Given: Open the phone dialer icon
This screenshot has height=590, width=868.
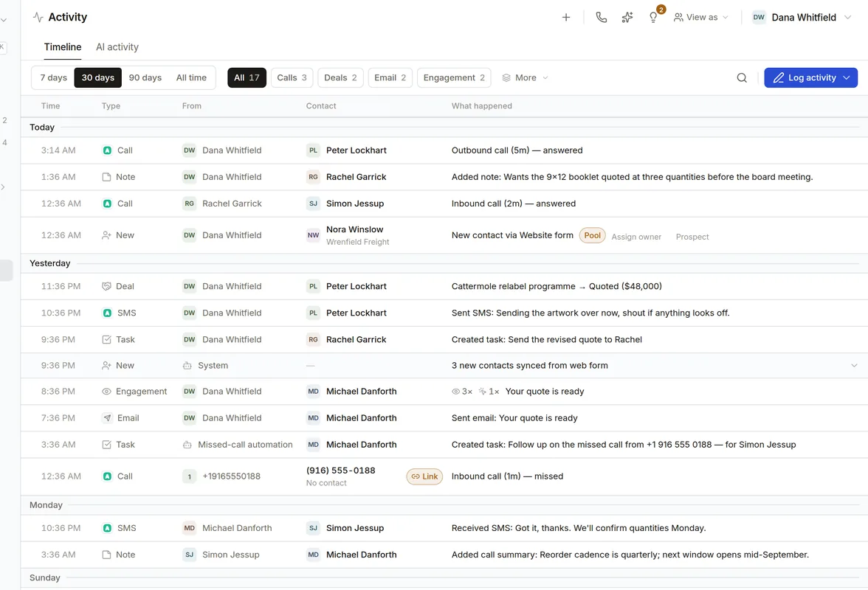Looking at the screenshot, I should pos(601,17).
